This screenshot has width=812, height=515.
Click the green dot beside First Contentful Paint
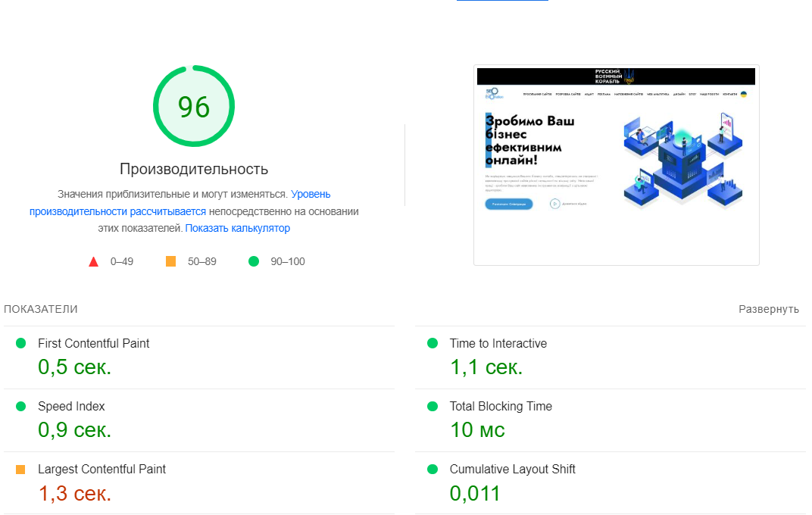coord(21,343)
